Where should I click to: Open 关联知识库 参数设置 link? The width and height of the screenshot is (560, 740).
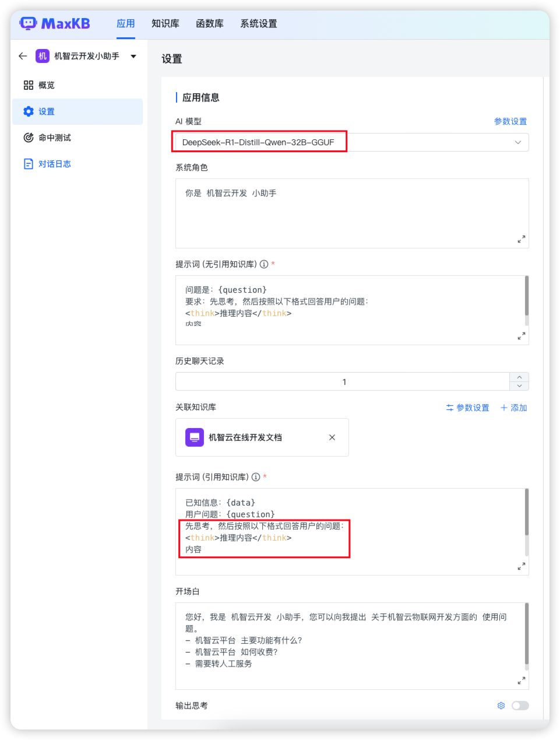click(x=468, y=408)
